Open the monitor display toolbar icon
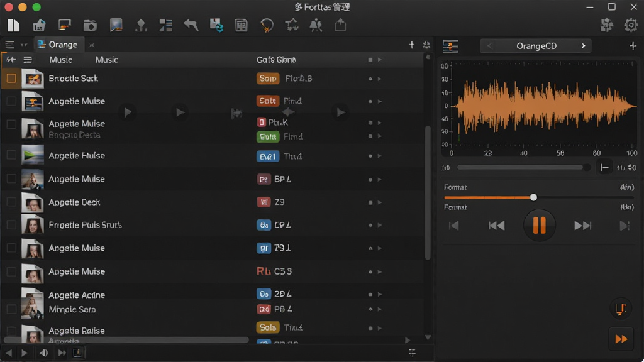 point(65,25)
